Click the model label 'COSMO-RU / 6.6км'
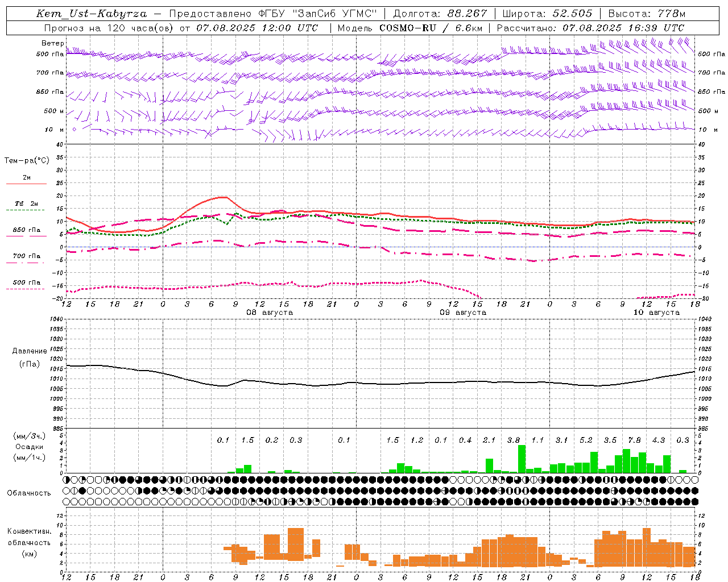 point(431,28)
